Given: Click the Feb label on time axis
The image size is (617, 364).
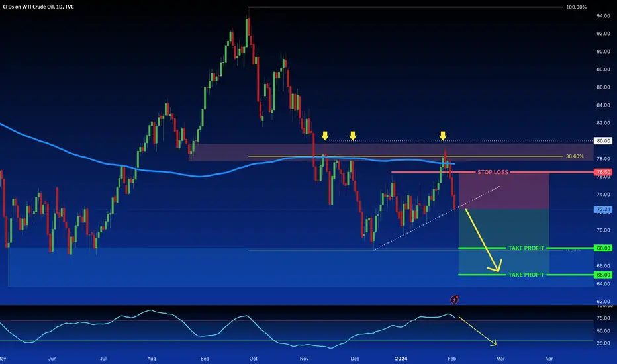Looking at the screenshot, I should point(451,359).
